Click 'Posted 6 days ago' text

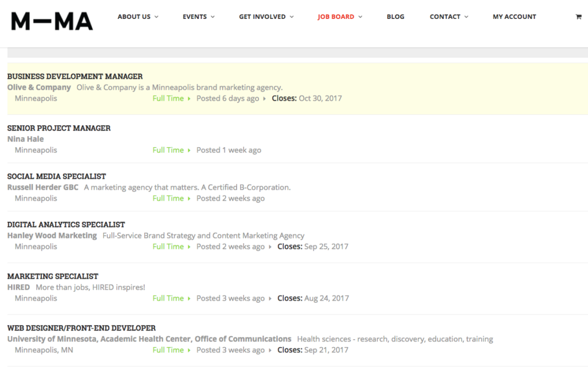point(227,98)
